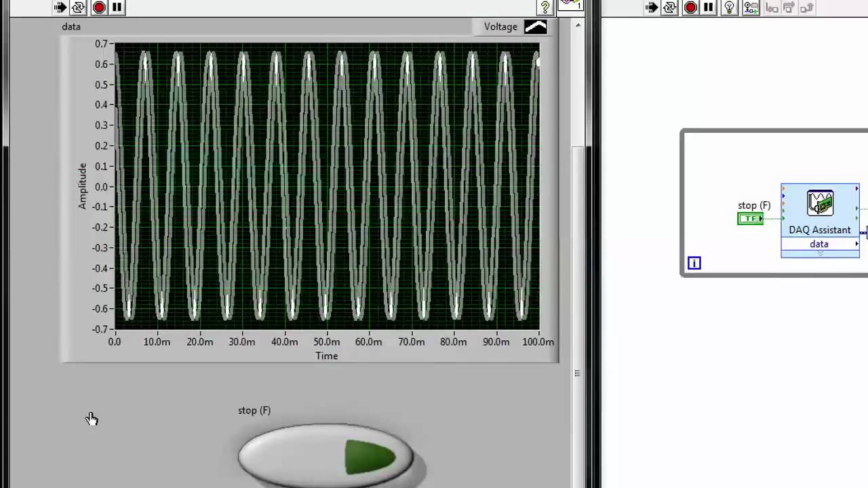Click the loop iteration terminal i
This screenshot has height=488, width=868.
[x=694, y=263]
